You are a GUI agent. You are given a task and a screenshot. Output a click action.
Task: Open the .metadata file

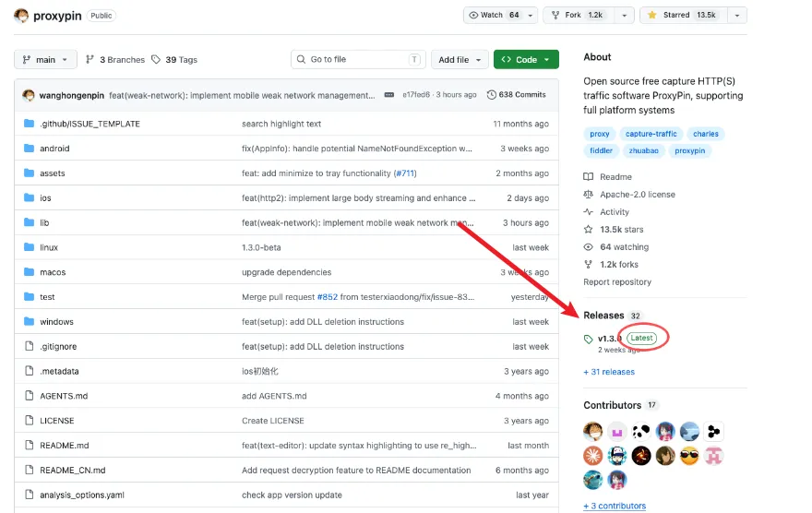60,371
